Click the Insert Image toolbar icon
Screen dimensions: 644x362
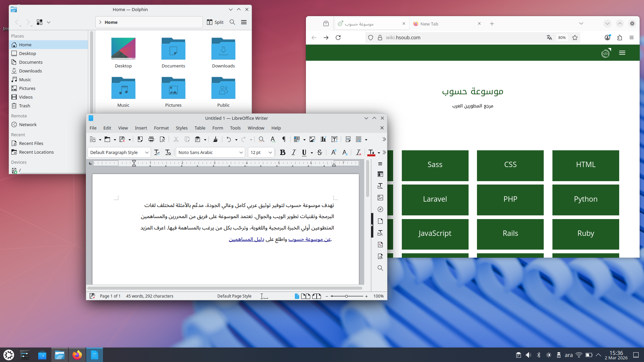coord(312,139)
